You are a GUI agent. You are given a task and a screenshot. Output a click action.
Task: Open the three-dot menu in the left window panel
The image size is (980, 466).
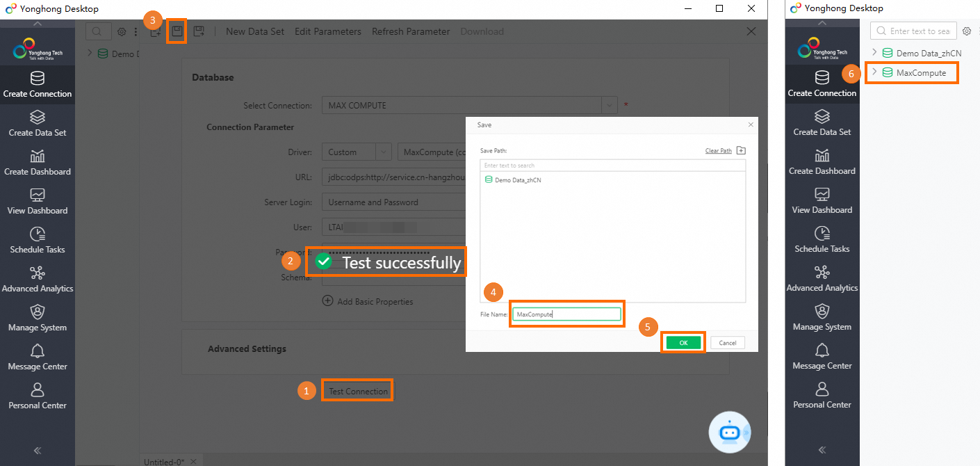[136, 32]
